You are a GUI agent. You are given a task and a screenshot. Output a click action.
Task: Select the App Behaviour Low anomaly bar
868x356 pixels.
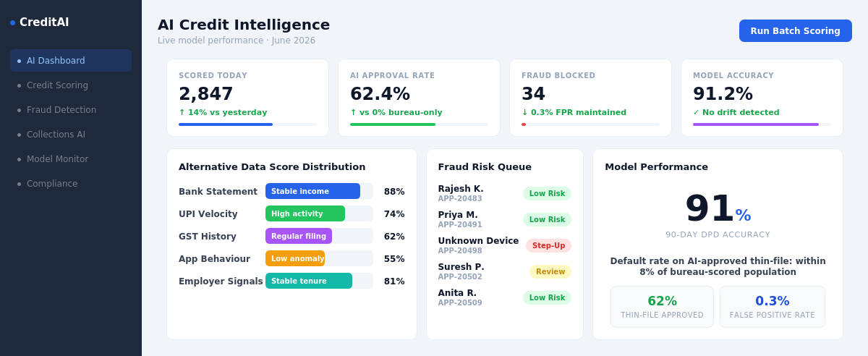tap(295, 258)
